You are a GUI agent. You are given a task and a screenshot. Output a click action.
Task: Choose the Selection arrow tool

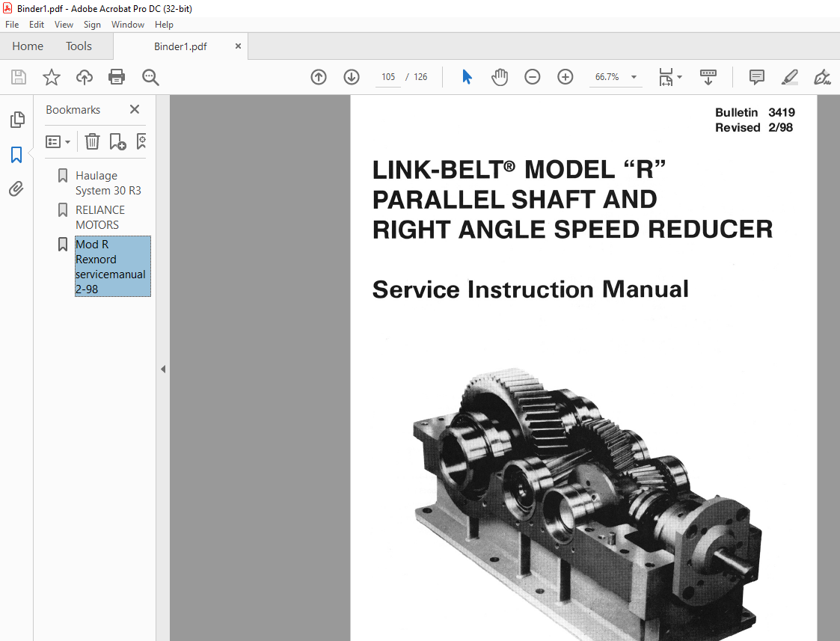pos(467,77)
